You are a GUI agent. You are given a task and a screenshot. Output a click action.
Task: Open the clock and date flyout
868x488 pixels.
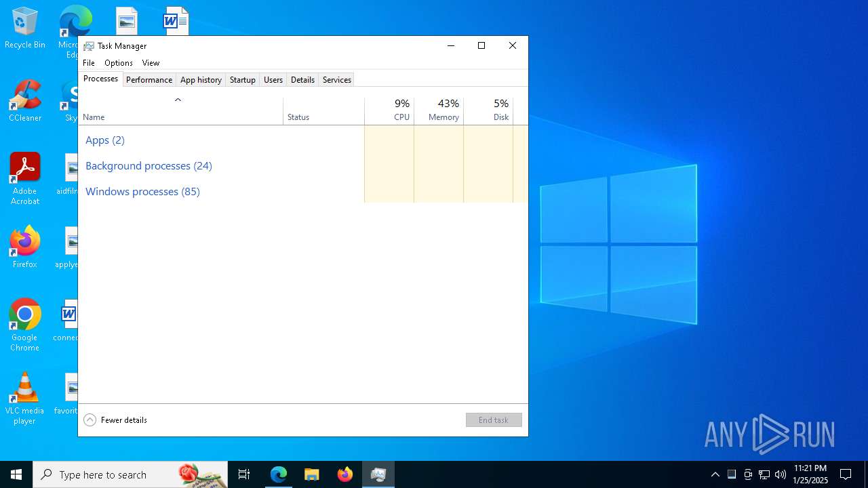(x=810, y=474)
